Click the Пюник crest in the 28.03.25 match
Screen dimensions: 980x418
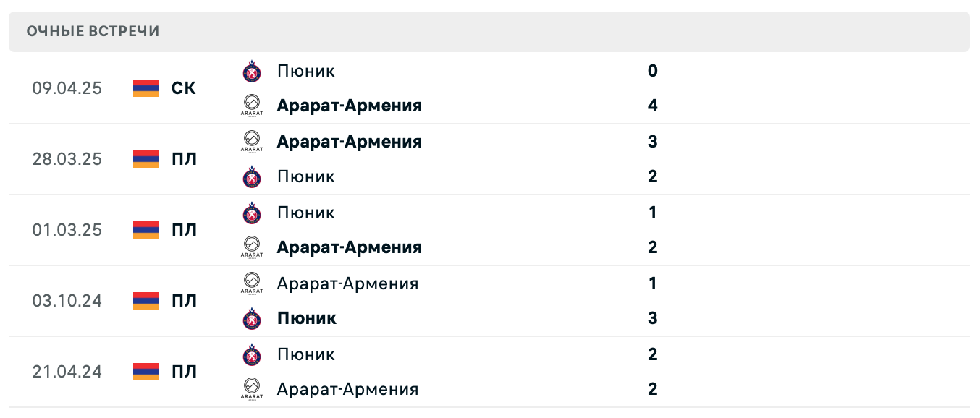pyautogui.click(x=251, y=176)
